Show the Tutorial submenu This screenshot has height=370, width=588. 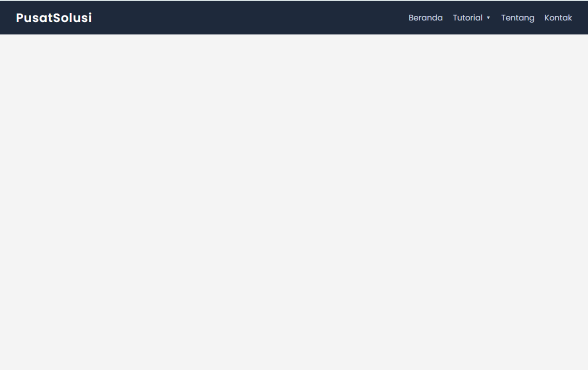[471, 18]
